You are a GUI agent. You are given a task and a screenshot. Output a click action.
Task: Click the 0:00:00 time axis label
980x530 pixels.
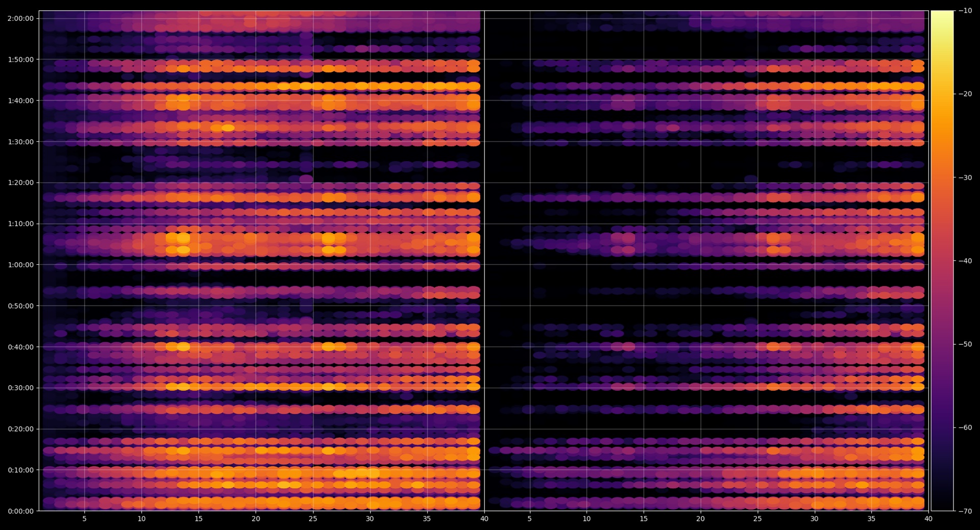tap(20, 511)
